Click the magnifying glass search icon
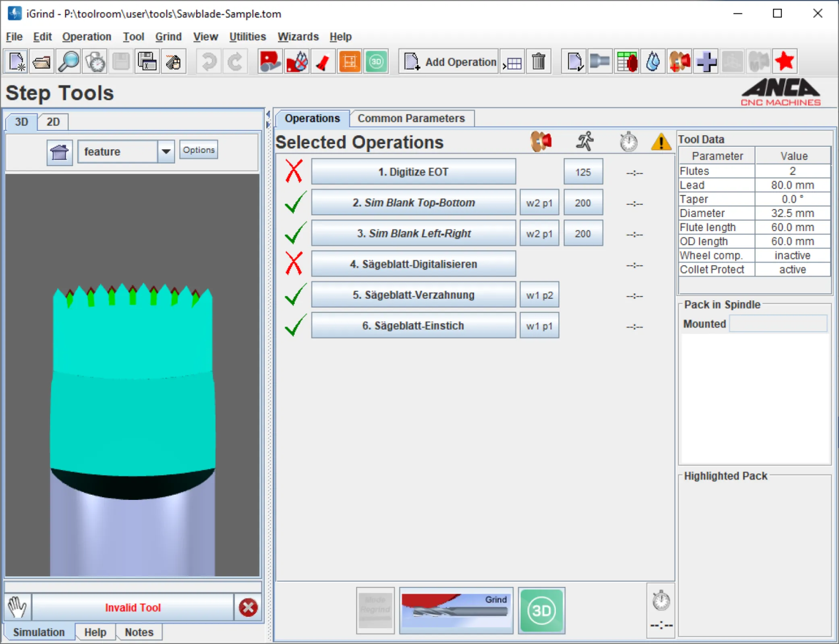Image resolution: width=839 pixels, height=644 pixels. [x=68, y=62]
